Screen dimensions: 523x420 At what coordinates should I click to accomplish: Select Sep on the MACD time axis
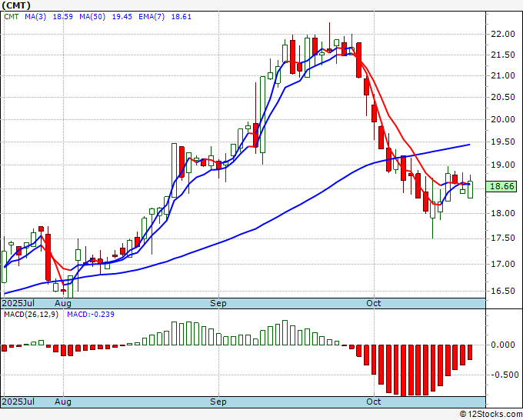point(218,402)
